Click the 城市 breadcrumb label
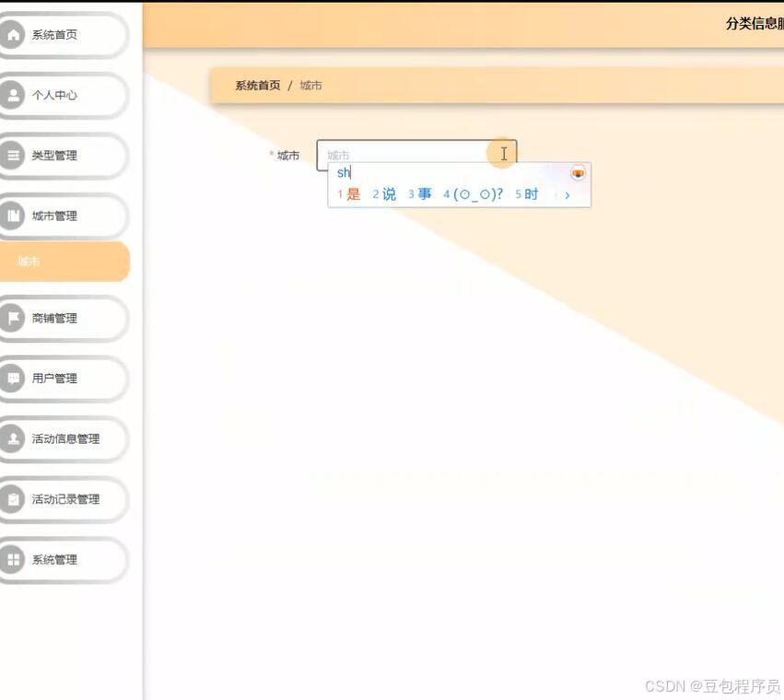This screenshot has width=784, height=700. (x=311, y=85)
